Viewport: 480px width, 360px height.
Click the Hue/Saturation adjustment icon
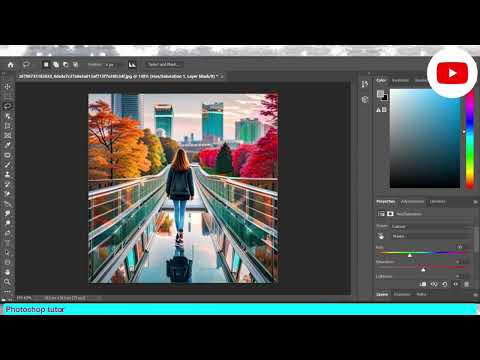pyautogui.click(x=381, y=214)
